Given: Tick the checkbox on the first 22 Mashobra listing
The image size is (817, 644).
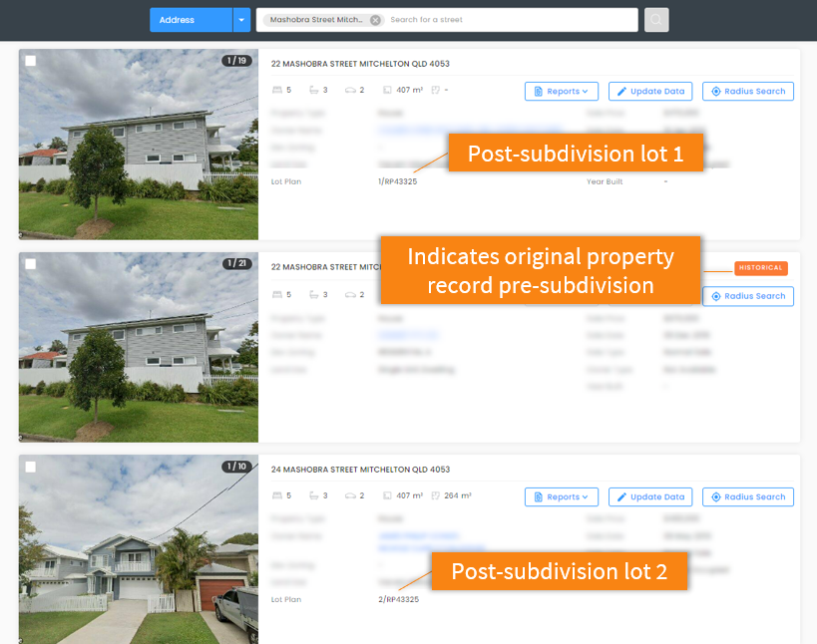Looking at the screenshot, I should click(x=31, y=61).
